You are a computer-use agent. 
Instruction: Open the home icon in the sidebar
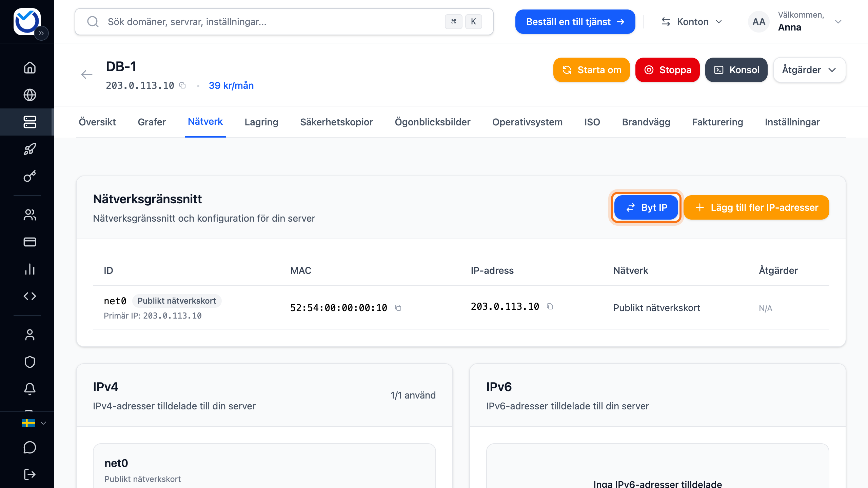[x=30, y=67]
